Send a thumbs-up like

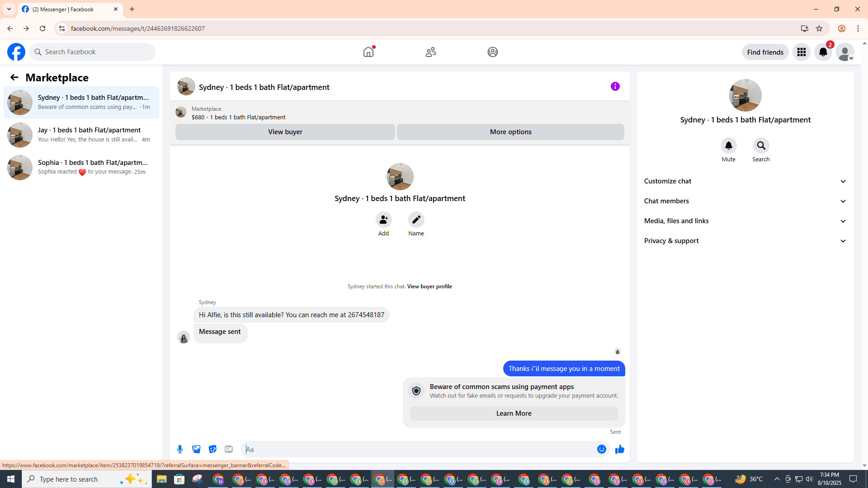pyautogui.click(x=619, y=449)
